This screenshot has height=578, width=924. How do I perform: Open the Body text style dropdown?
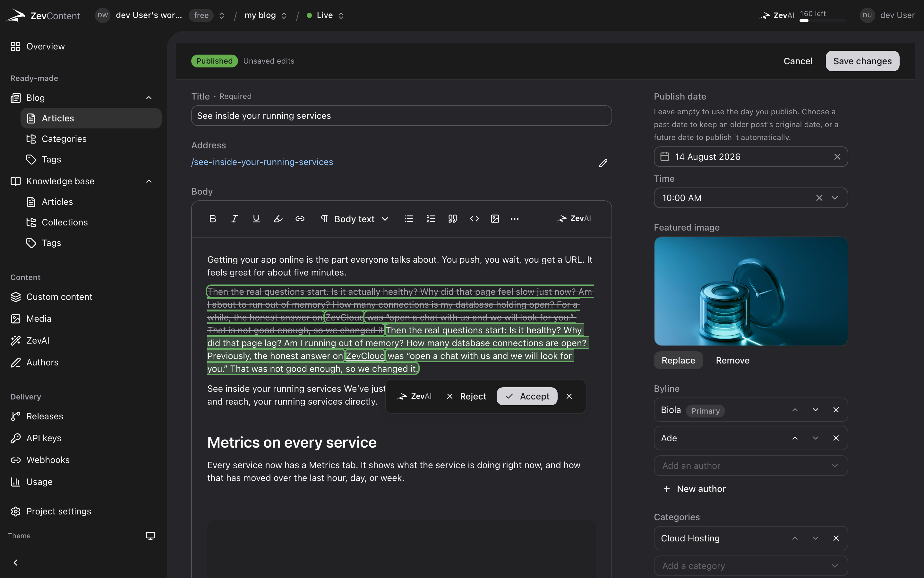coord(354,219)
